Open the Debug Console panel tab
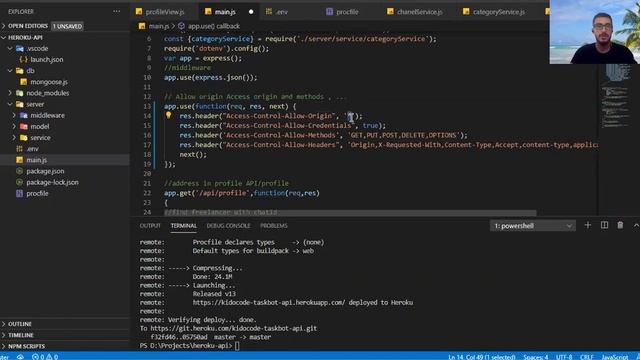 tap(228, 226)
